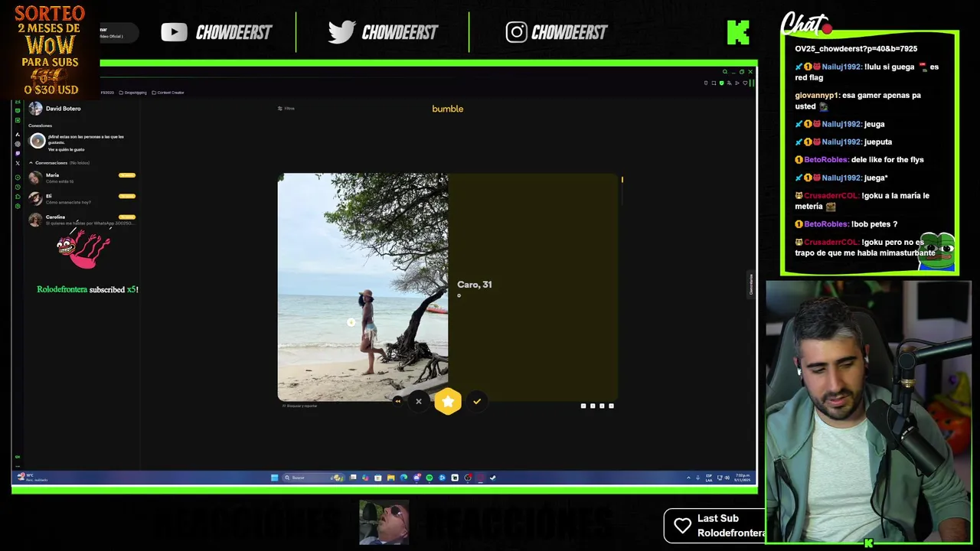Screen dimensions: 980x551
Task: Click the Twitter bird in the overlay
Action: tap(341, 31)
